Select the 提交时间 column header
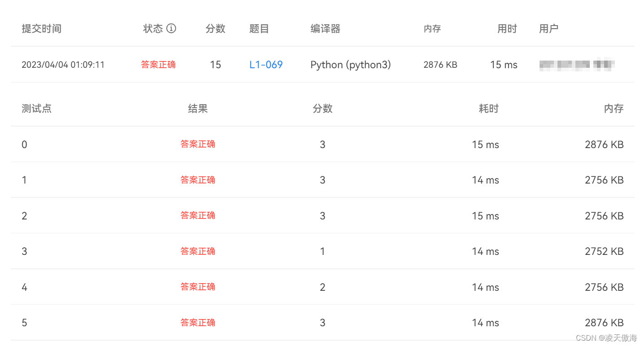 (41, 28)
